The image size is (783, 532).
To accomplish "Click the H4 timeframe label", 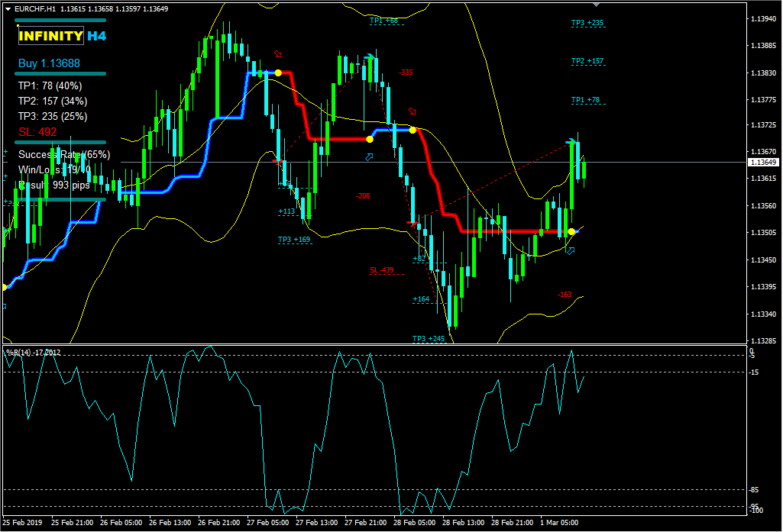I will (x=96, y=36).
